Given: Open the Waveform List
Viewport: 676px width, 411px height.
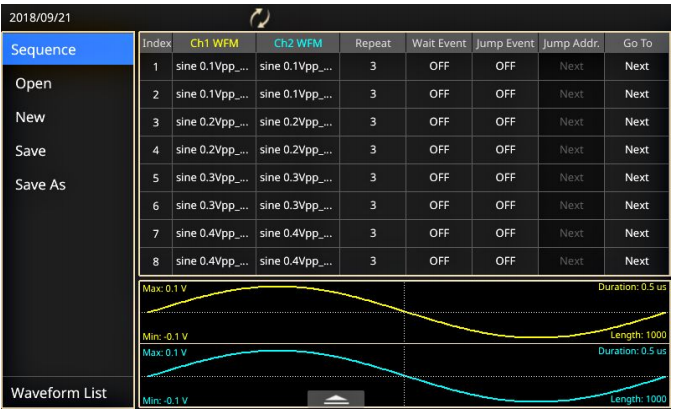Looking at the screenshot, I should click(x=67, y=393).
